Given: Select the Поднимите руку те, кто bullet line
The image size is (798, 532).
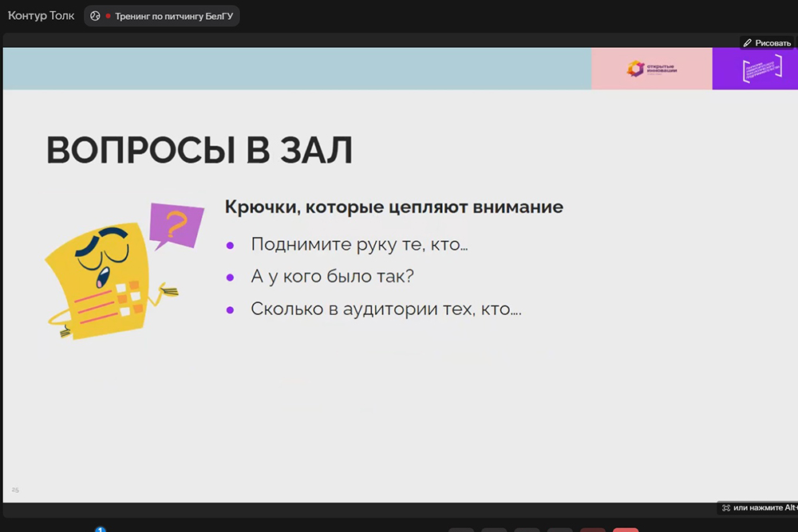Looking at the screenshot, I should [359, 244].
